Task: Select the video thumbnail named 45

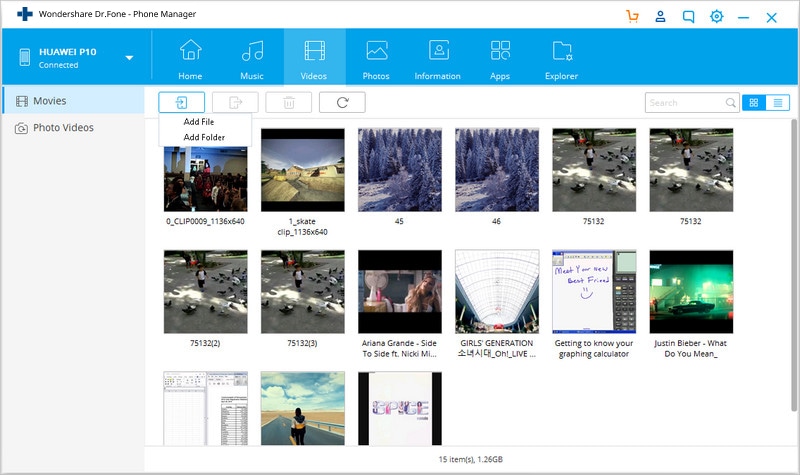Action: click(400, 170)
